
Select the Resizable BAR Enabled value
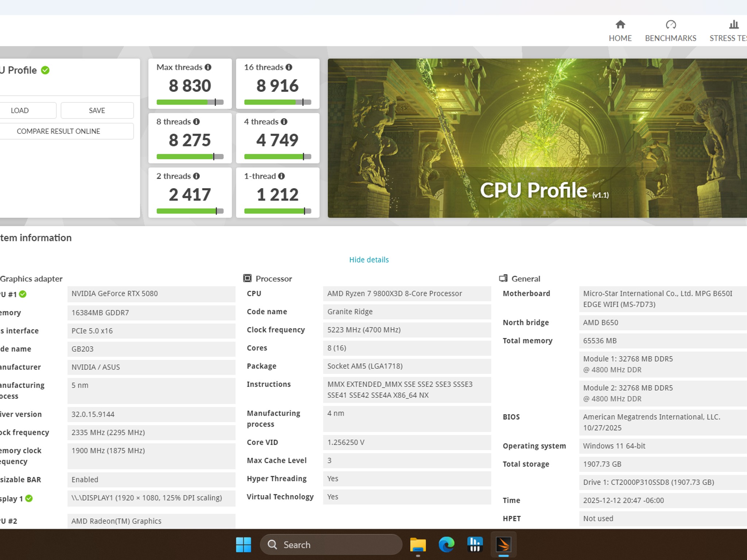[151, 480]
